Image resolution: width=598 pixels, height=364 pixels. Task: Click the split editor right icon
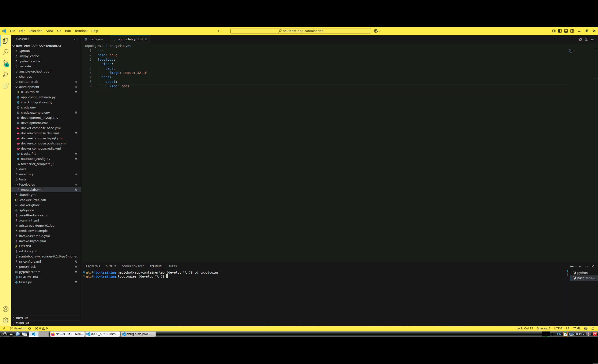click(587, 39)
